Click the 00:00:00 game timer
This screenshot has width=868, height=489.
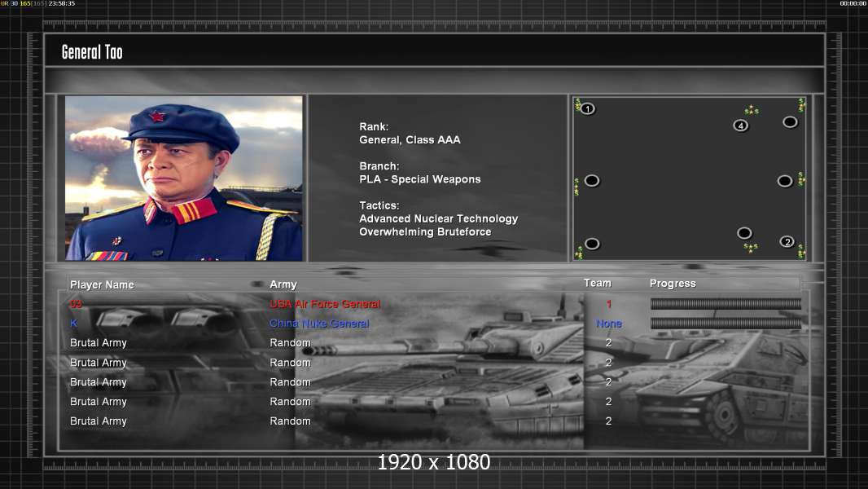tap(853, 3)
